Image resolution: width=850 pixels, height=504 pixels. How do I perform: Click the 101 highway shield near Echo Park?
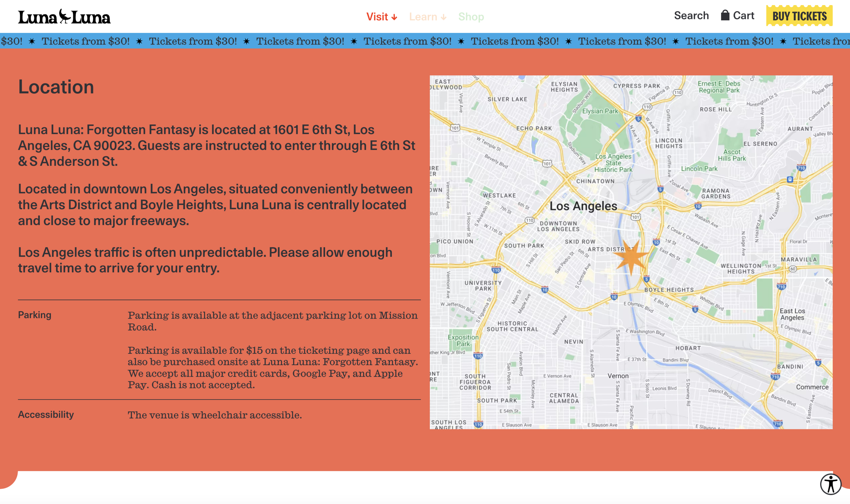547,164
